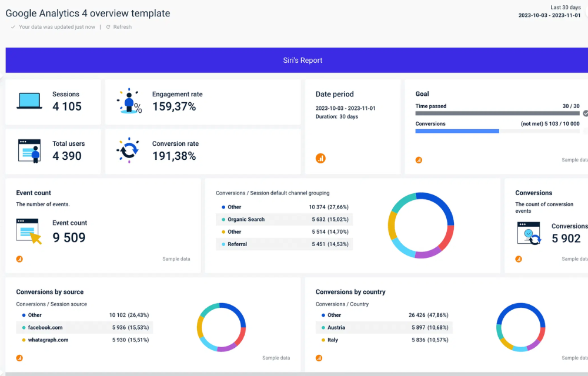This screenshot has height=376, width=588.
Task: Click the channel grouping donut chart
Action: pos(421,225)
